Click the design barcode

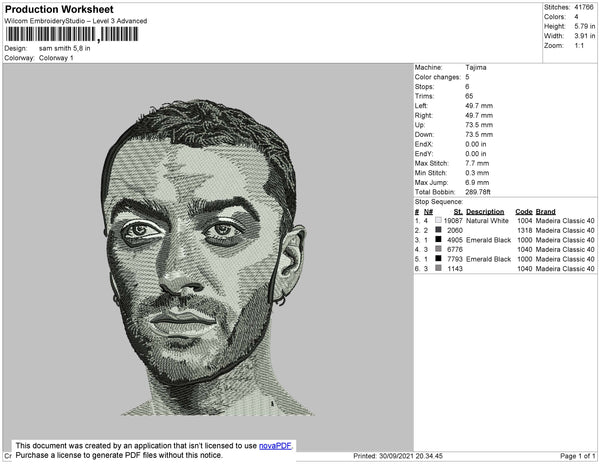72,34
